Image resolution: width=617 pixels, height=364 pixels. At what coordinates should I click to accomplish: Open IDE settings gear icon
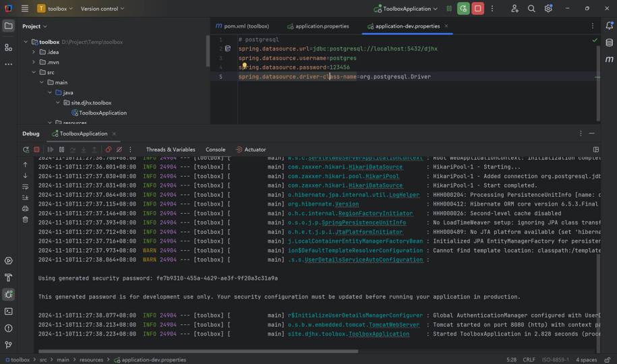[548, 9]
